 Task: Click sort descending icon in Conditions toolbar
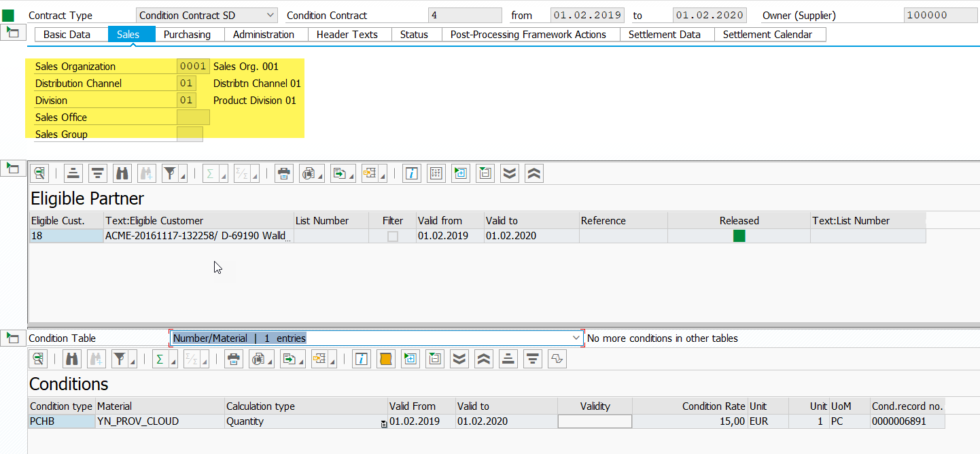(x=532, y=359)
